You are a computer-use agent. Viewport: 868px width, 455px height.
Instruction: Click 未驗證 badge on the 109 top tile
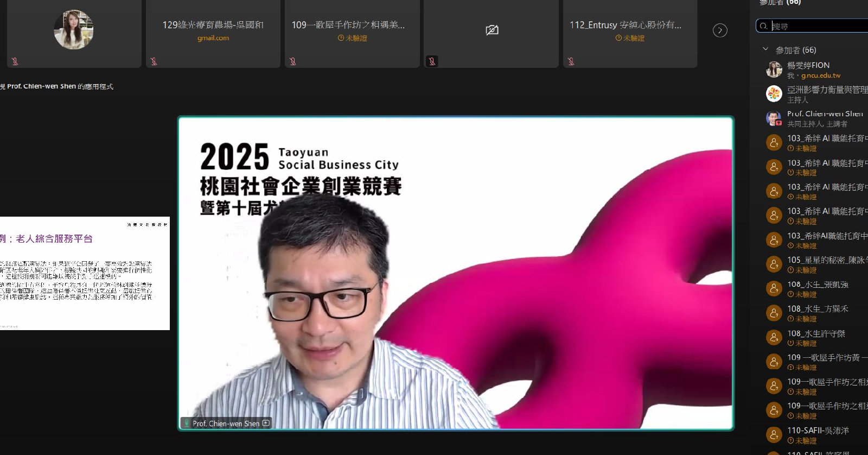click(x=352, y=38)
